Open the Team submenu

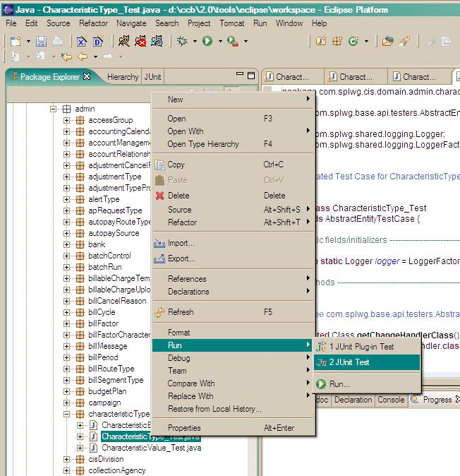coord(233,371)
